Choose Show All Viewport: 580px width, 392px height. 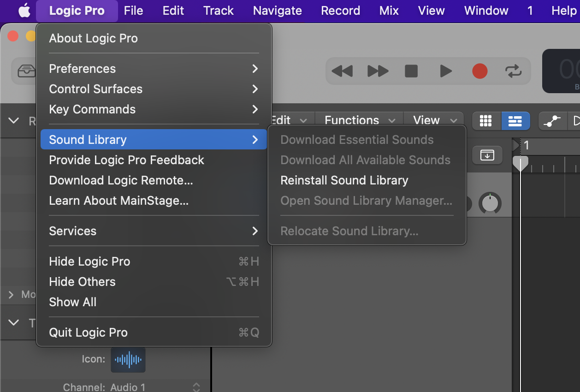[154, 302]
